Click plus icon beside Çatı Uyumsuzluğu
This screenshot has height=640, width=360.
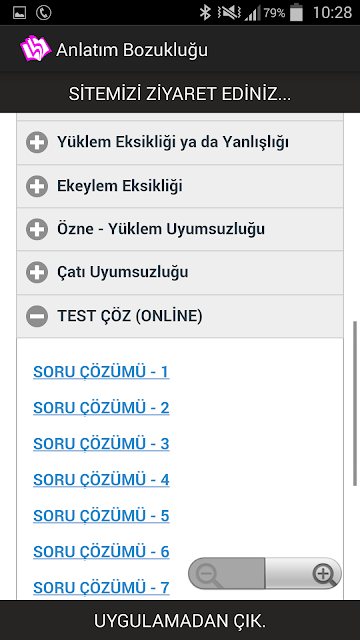(37, 272)
